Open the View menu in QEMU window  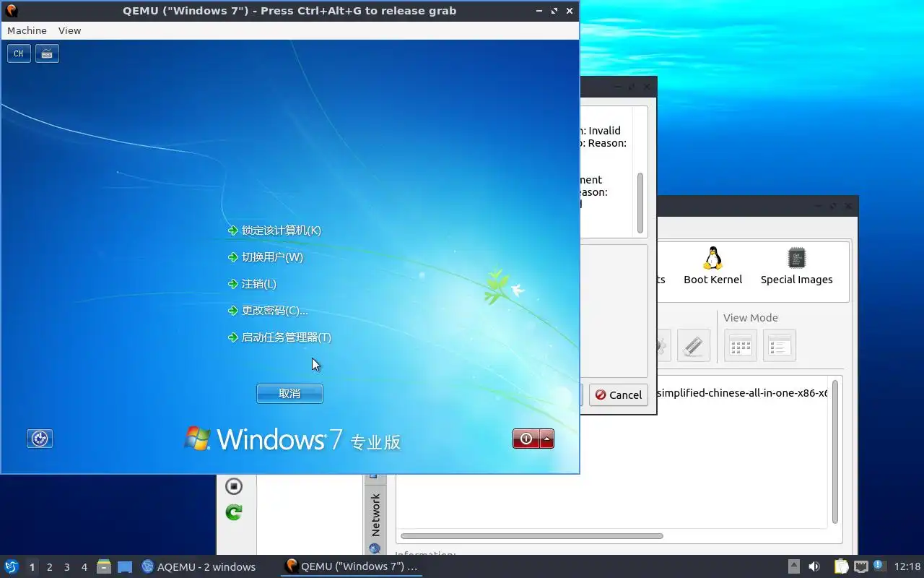point(69,30)
